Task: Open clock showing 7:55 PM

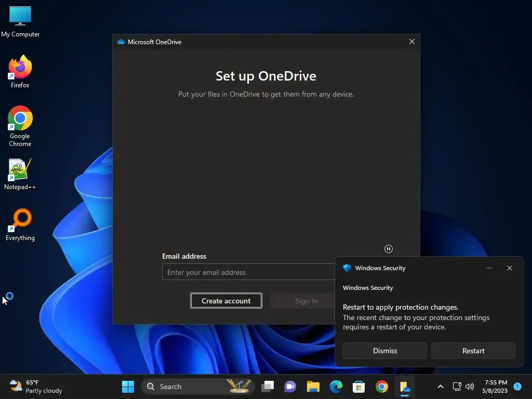Action: click(x=495, y=387)
